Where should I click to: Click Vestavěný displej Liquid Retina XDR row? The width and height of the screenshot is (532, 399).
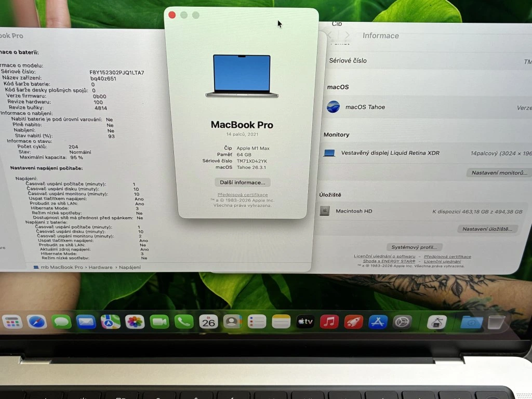click(390, 153)
